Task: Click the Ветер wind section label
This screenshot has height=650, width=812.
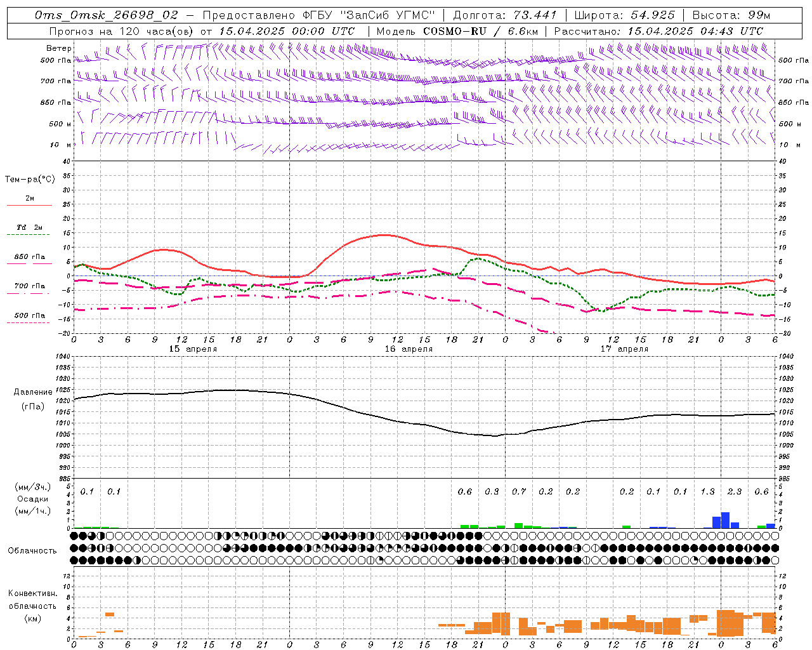Action: pos(59,48)
